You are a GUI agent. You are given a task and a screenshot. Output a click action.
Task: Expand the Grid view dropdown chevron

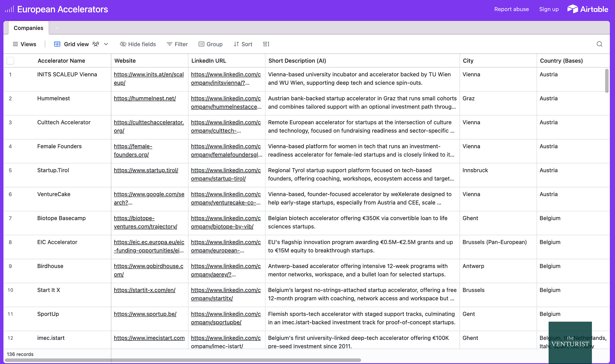click(106, 44)
